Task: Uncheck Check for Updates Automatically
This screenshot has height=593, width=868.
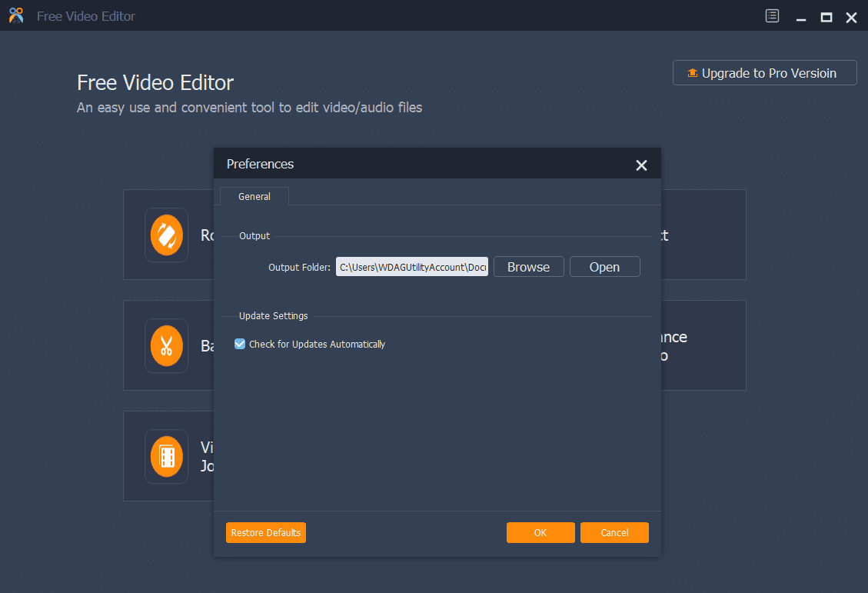Action: [240, 345]
